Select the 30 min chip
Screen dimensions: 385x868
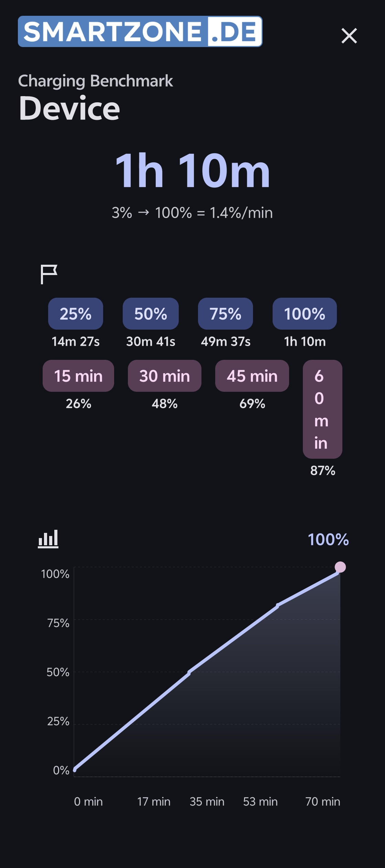(x=165, y=376)
